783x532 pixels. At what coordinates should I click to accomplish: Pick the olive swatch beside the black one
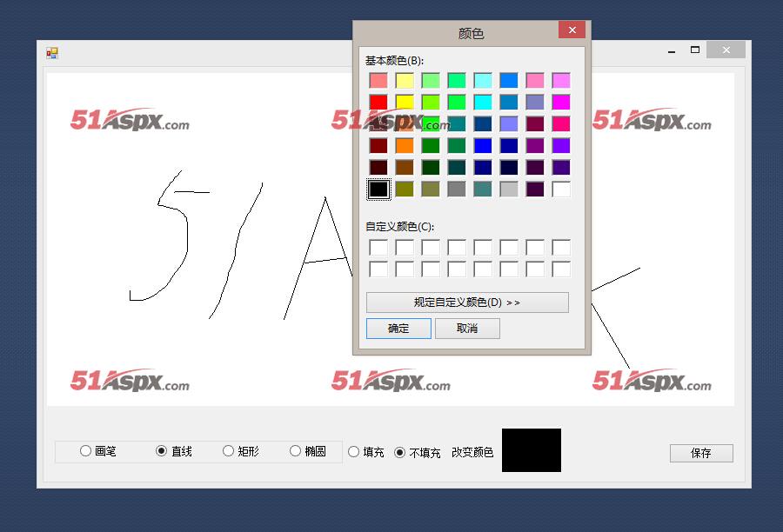click(405, 190)
